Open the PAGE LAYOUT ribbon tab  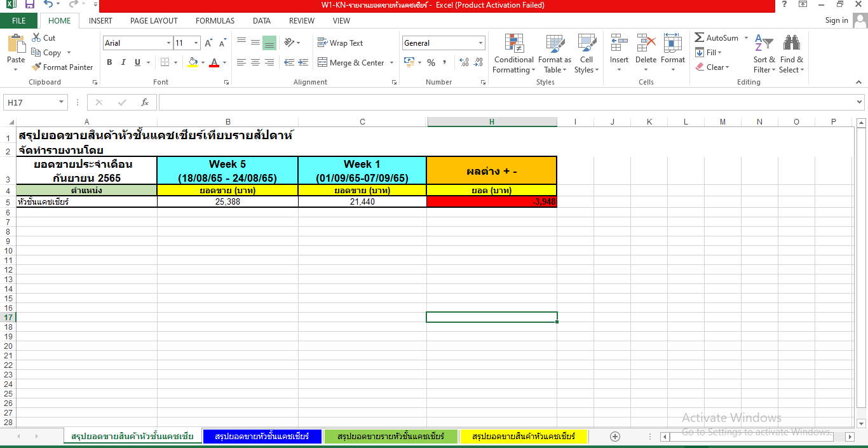154,21
